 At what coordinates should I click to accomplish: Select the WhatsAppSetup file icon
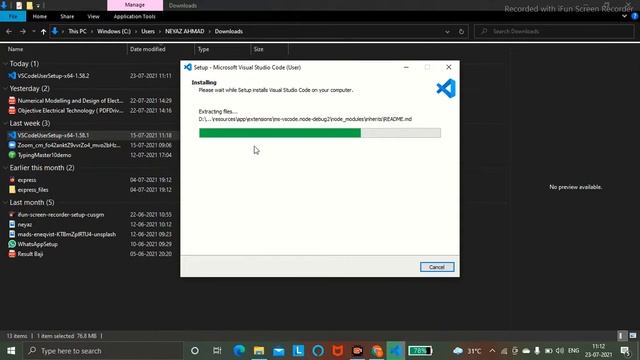[12, 244]
